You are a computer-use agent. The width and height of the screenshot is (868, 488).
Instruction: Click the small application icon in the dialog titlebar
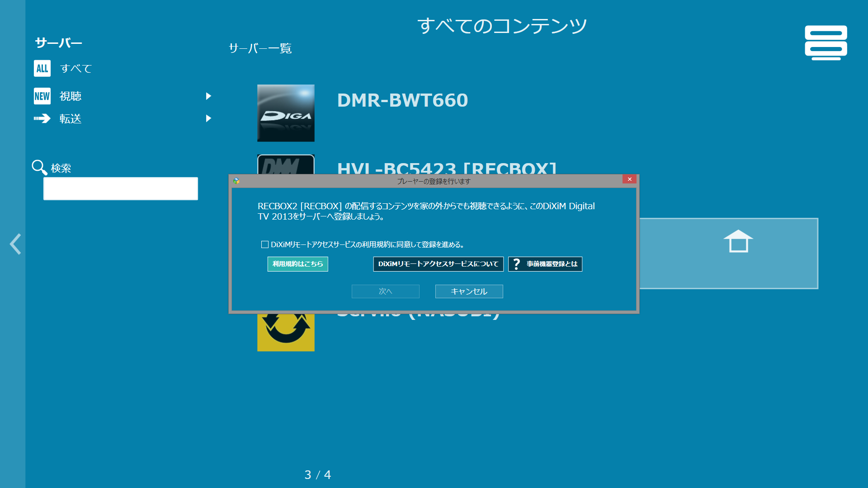click(236, 180)
